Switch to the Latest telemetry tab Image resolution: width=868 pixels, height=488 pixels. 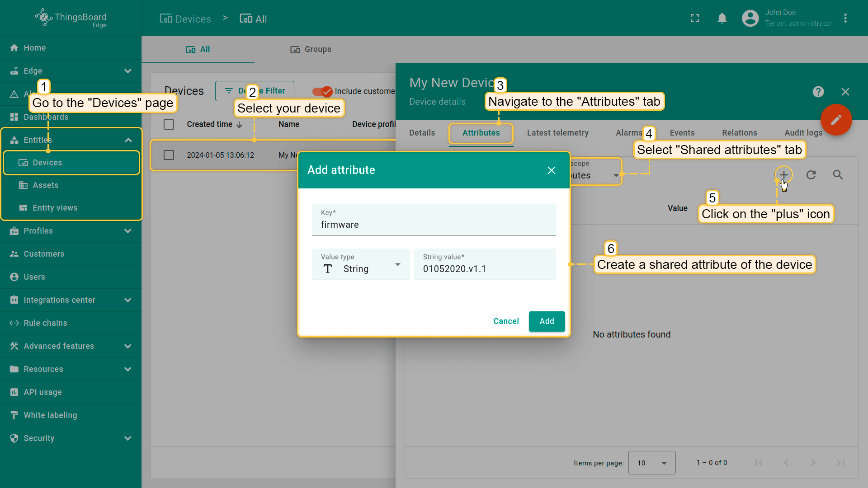click(x=557, y=133)
